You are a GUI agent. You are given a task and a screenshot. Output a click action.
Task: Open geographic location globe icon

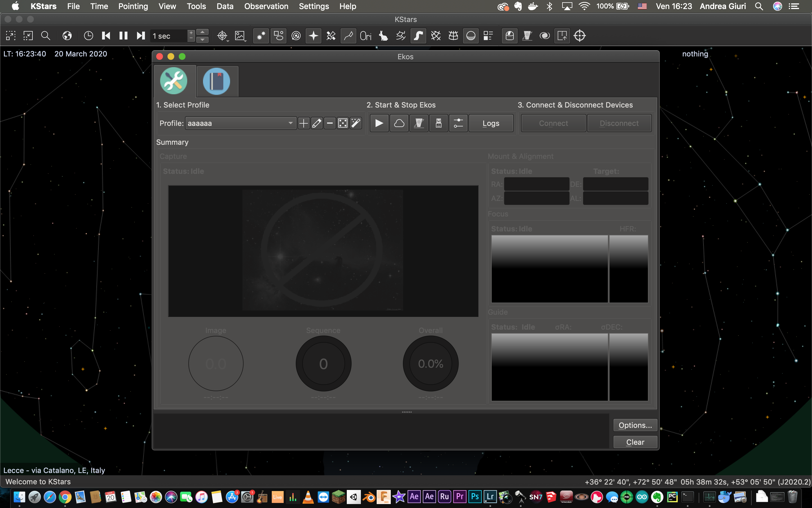pos(67,36)
